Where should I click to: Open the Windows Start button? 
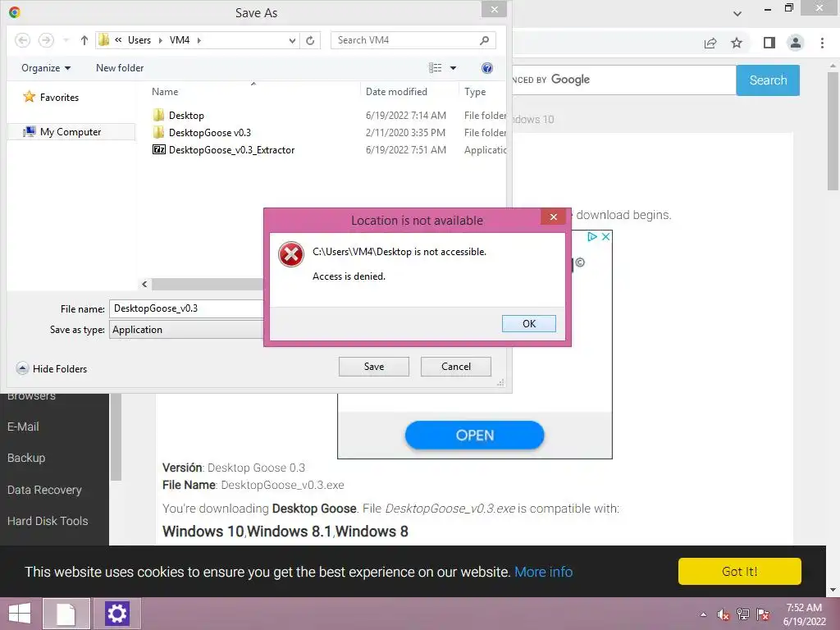click(x=20, y=614)
